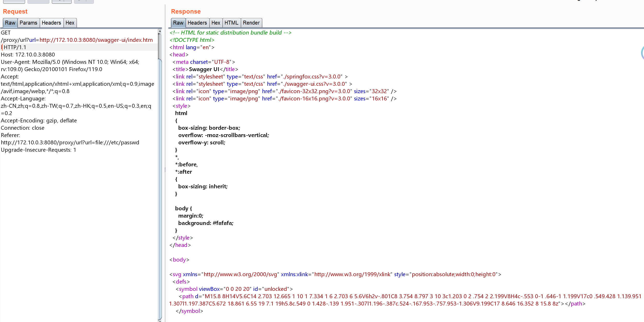Click the 'Accept-Language:' header line

click(23, 99)
